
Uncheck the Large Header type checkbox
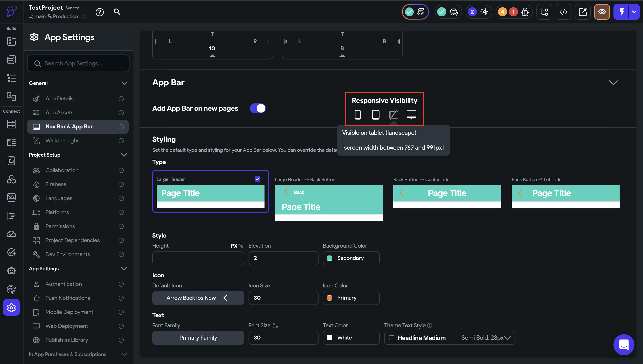[x=257, y=179]
